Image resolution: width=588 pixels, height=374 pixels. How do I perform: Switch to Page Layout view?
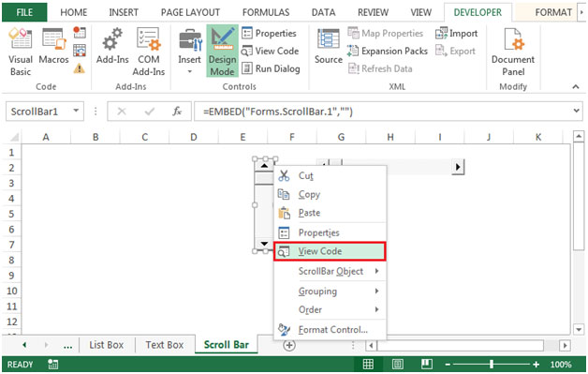click(x=398, y=365)
